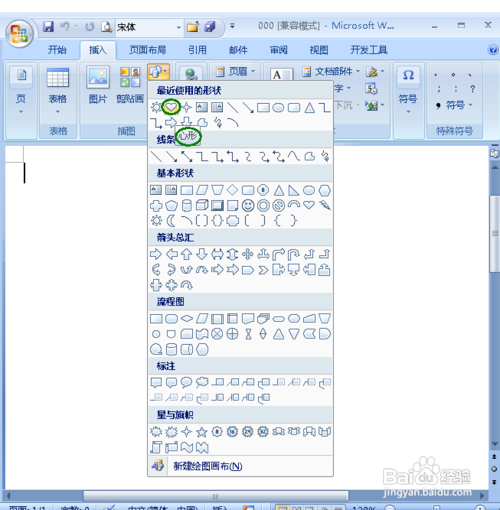Expand the 文档部件 quick parts menu
The image size is (500, 510).
[332, 71]
